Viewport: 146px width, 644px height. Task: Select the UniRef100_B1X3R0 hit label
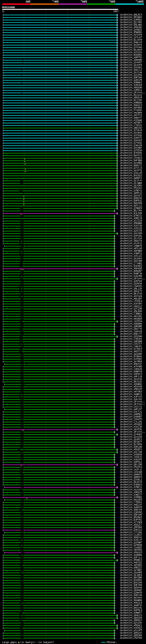point(131,22)
